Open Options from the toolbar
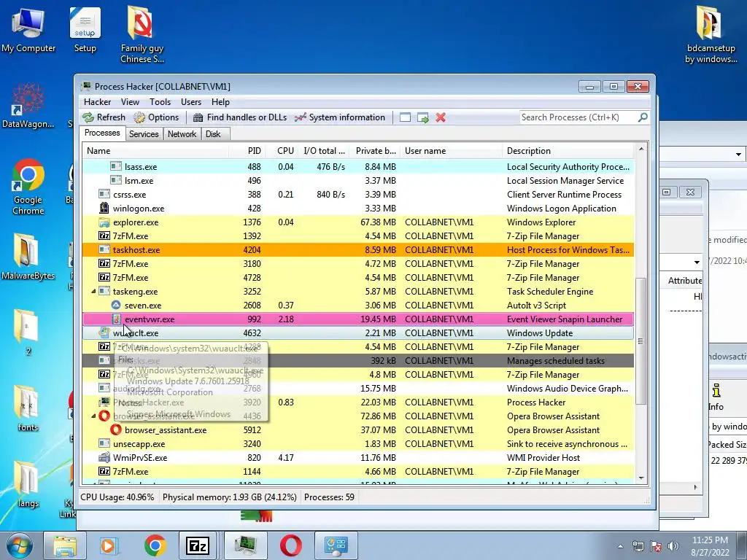This screenshot has width=747, height=560. pyautogui.click(x=156, y=117)
